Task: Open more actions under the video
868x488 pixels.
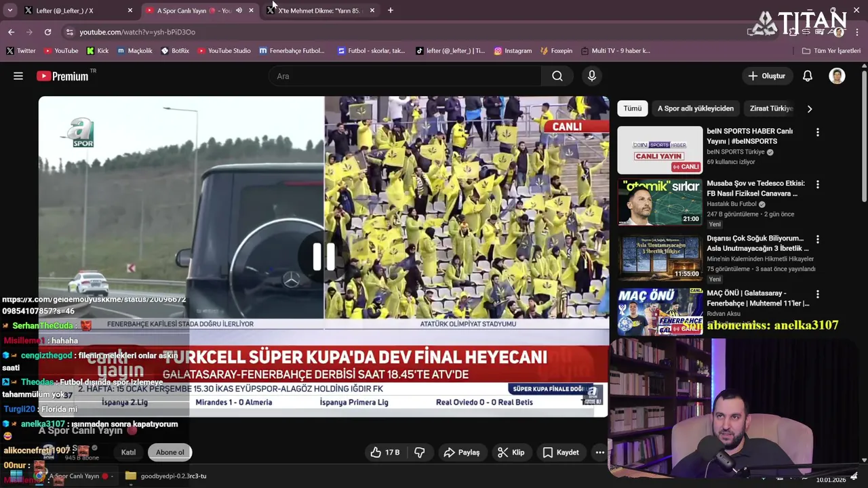Action: click(x=599, y=452)
